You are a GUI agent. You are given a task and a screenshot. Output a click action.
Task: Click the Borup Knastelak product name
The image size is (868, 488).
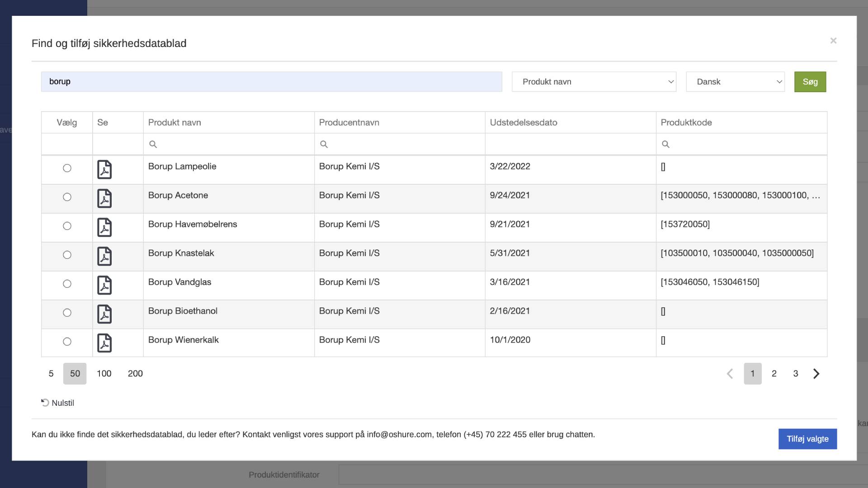(181, 253)
